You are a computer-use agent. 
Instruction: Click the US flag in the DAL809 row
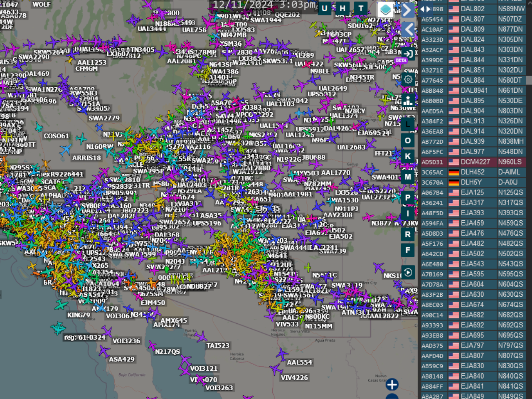click(x=454, y=29)
